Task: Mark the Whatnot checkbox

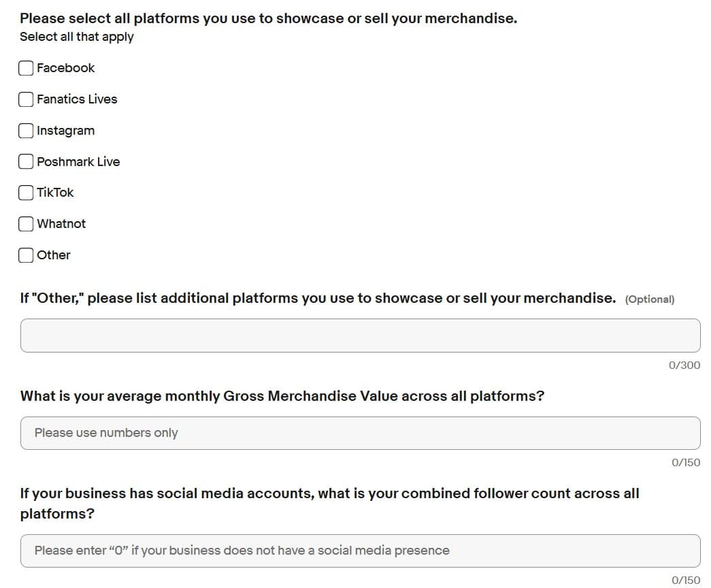Action: pos(26,224)
